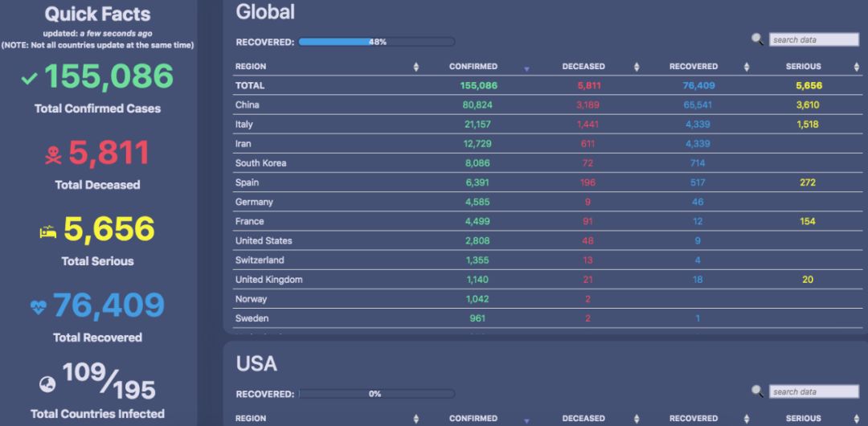Click the magnifier icon in the Global panel
Viewport: 868px width, 426px height.
(x=757, y=39)
